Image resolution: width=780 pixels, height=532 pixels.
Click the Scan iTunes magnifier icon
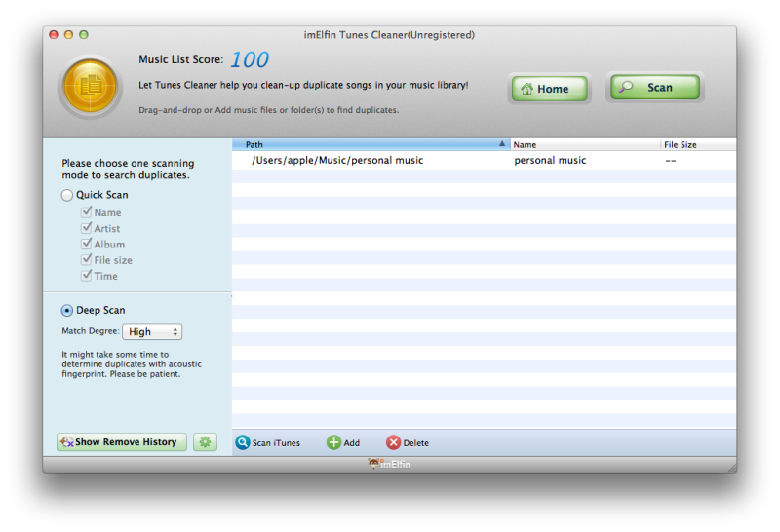click(x=242, y=442)
